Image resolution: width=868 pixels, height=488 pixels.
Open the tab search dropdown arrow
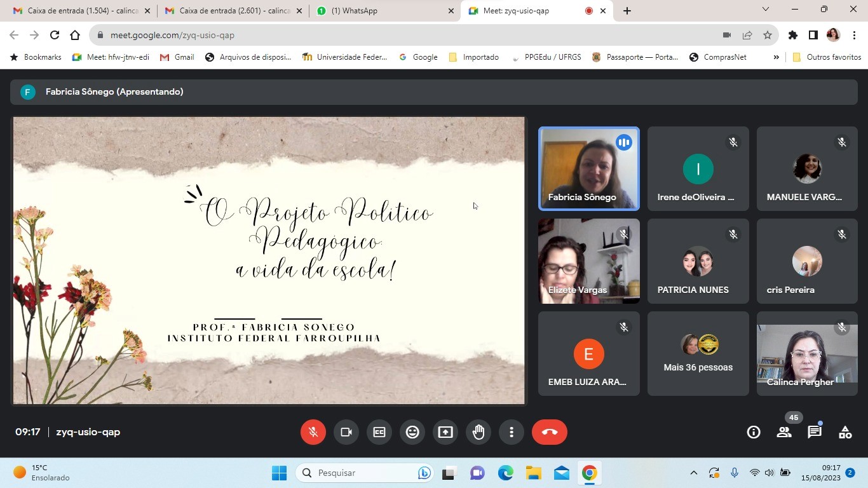(x=766, y=10)
